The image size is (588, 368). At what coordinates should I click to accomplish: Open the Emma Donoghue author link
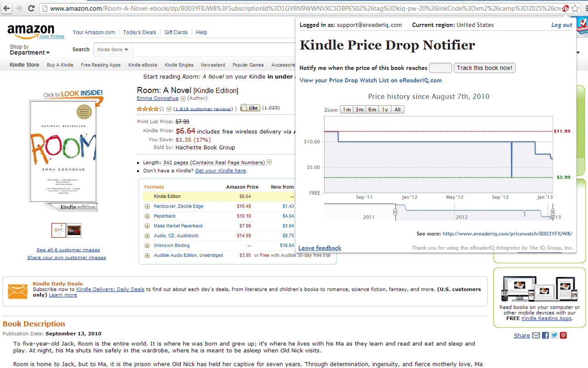158,98
